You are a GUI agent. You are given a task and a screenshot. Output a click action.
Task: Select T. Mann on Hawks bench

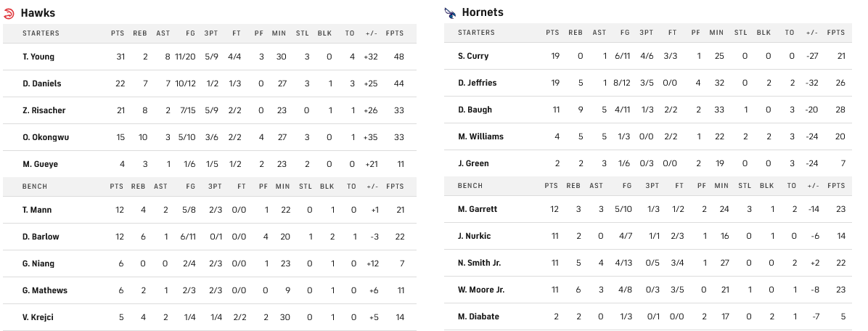[x=37, y=210]
